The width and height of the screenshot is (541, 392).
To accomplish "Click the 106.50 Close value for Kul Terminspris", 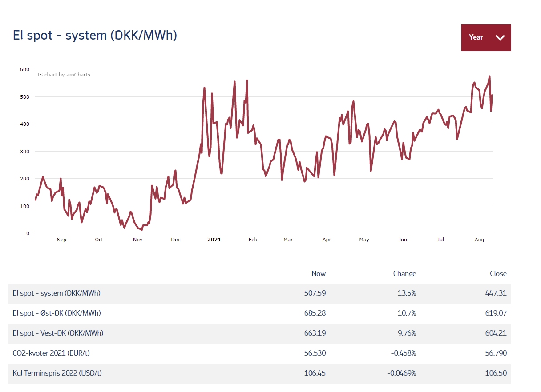I will 496,373.
